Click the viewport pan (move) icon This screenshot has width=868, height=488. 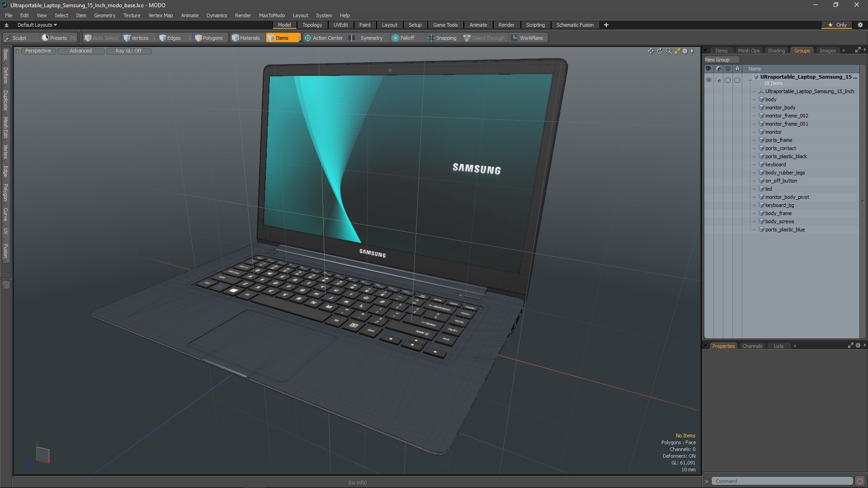pyautogui.click(x=651, y=51)
